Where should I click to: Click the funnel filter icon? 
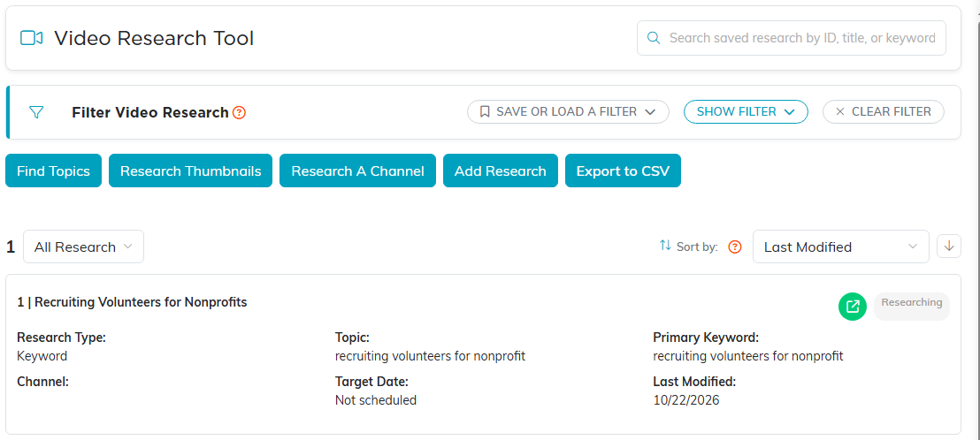tap(36, 112)
